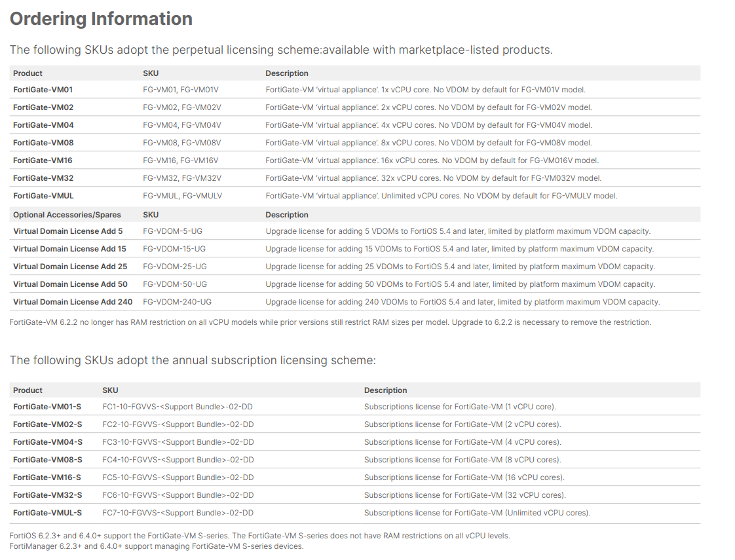Select "Virtual Domain License Add 240" row
The height and width of the screenshot is (560, 735).
(x=355, y=302)
